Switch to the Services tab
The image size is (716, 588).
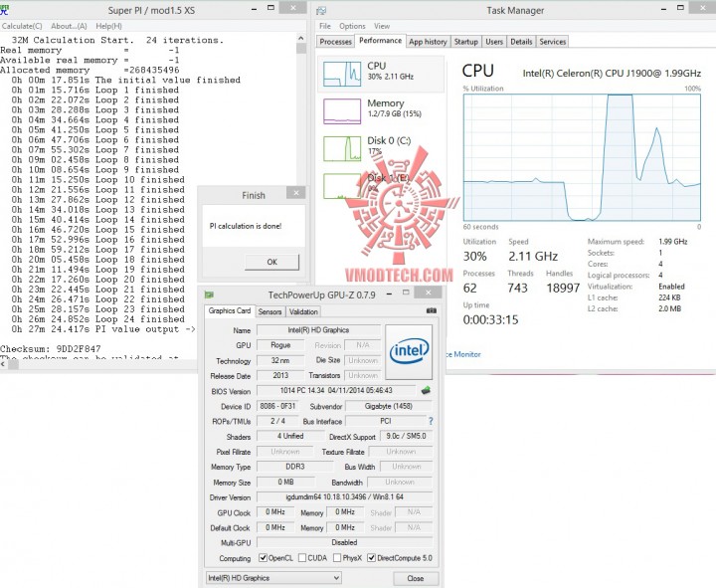click(553, 42)
